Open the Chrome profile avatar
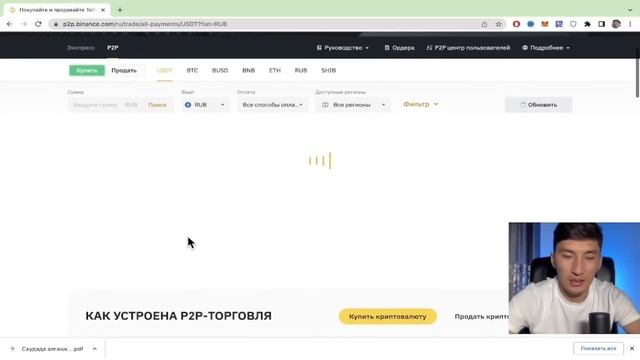The height and width of the screenshot is (360, 640). point(616,24)
